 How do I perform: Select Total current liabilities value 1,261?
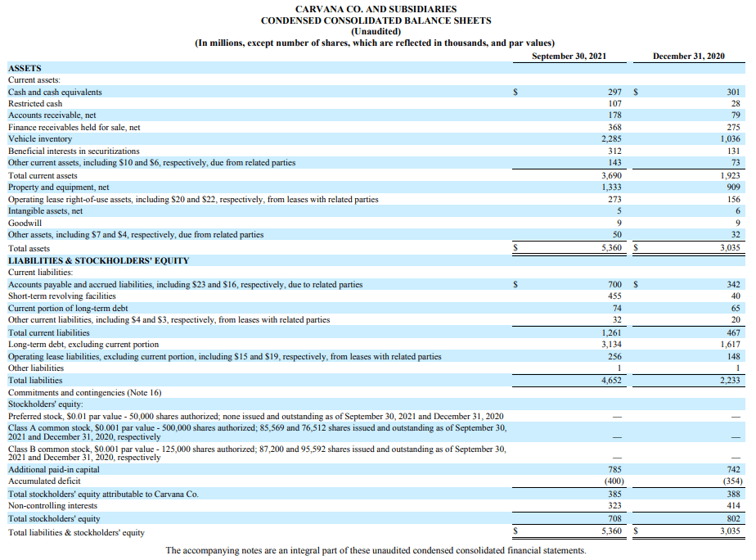611,333
